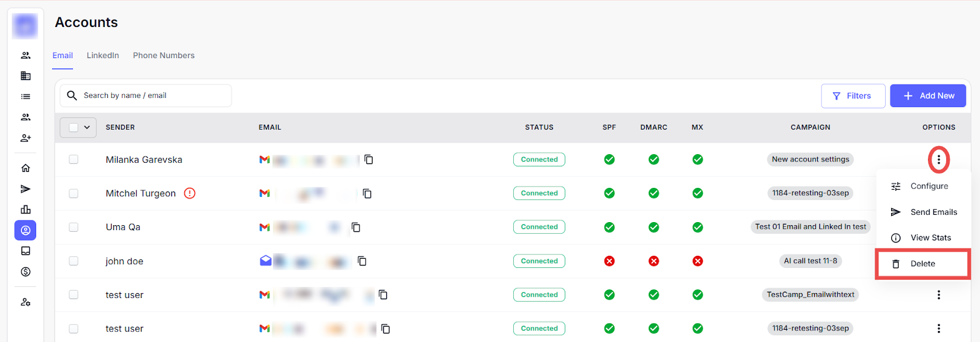
Task: Open the bar chart analytics sidebar icon
Action: pos(26,210)
